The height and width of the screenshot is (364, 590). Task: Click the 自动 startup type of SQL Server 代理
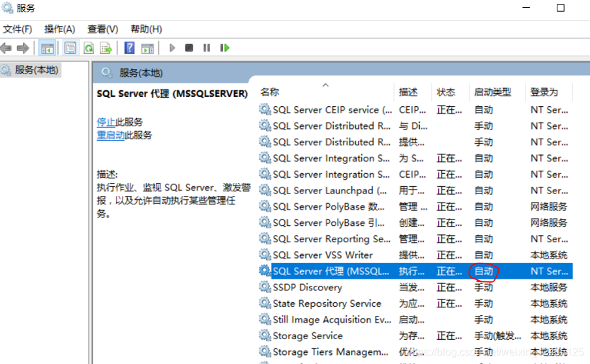(x=484, y=272)
